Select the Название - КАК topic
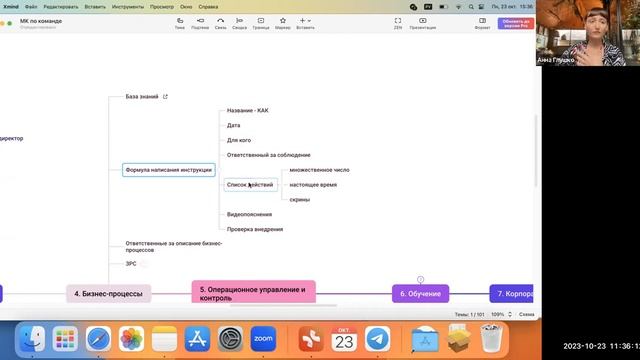This screenshot has height=360, width=640. (x=247, y=111)
